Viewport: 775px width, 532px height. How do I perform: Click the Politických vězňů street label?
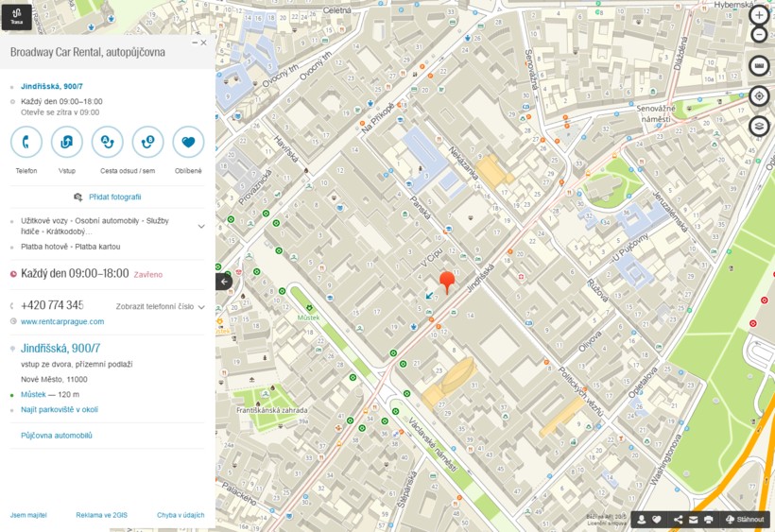(580, 392)
